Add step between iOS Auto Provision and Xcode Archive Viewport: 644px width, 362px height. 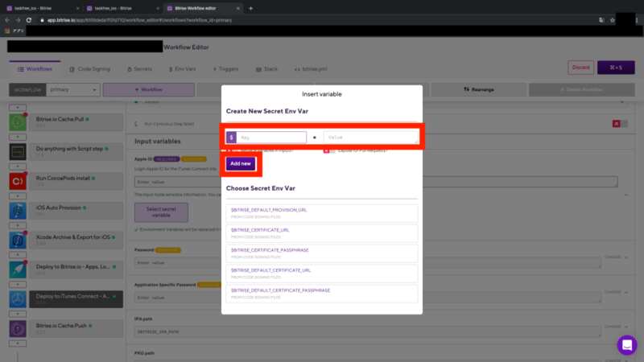[18, 225]
